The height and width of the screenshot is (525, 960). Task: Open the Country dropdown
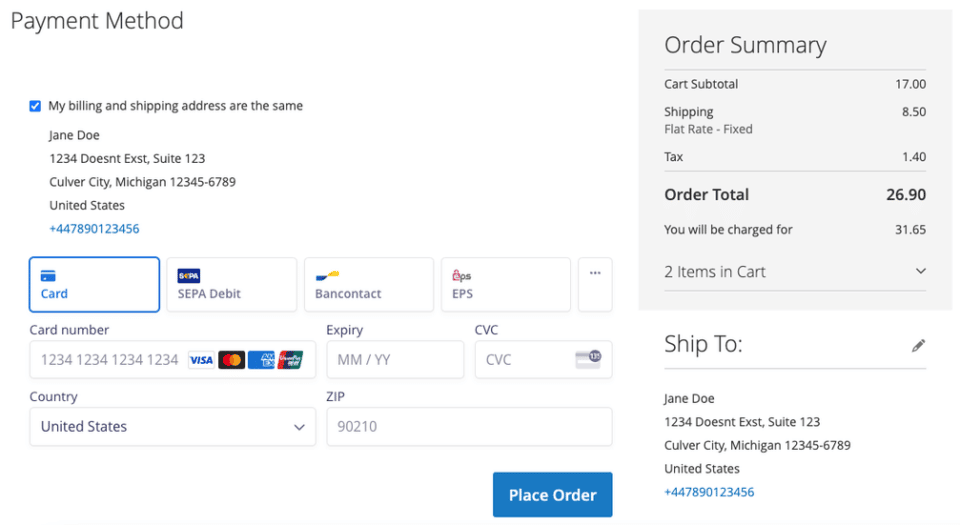[x=172, y=426]
